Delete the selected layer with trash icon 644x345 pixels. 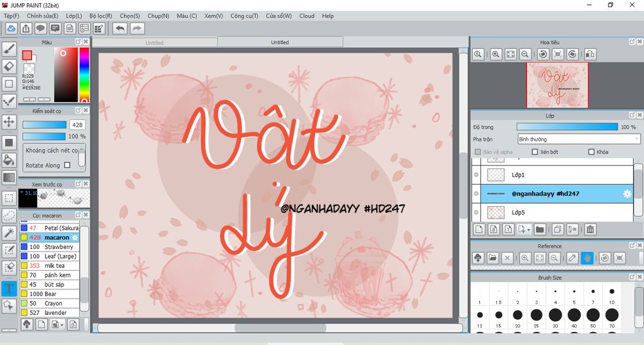point(590,230)
